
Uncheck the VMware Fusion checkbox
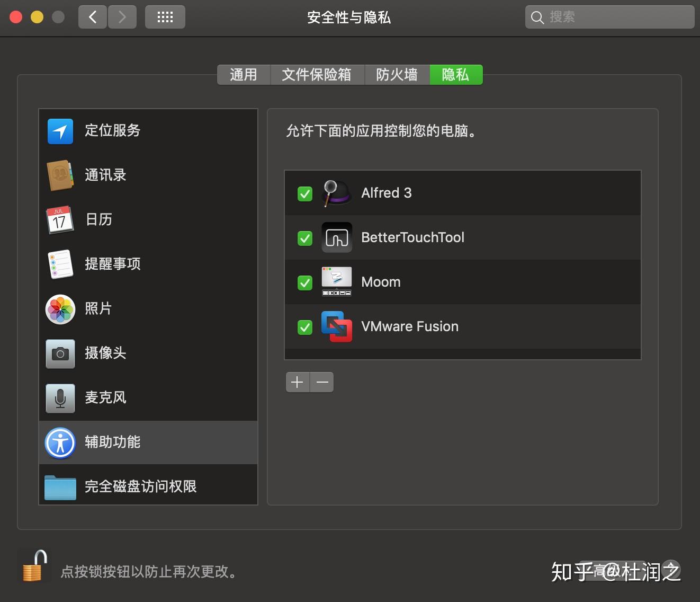pyautogui.click(x=305, y=327)
